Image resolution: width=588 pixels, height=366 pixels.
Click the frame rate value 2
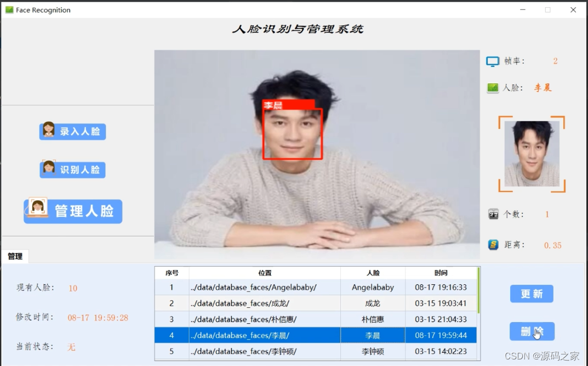pos(555,61)
